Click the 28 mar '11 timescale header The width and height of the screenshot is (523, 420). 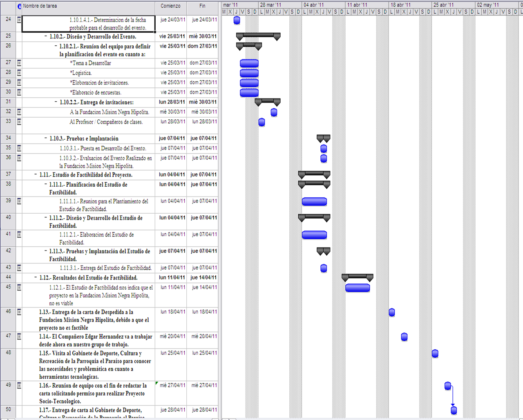click(281, 5)
